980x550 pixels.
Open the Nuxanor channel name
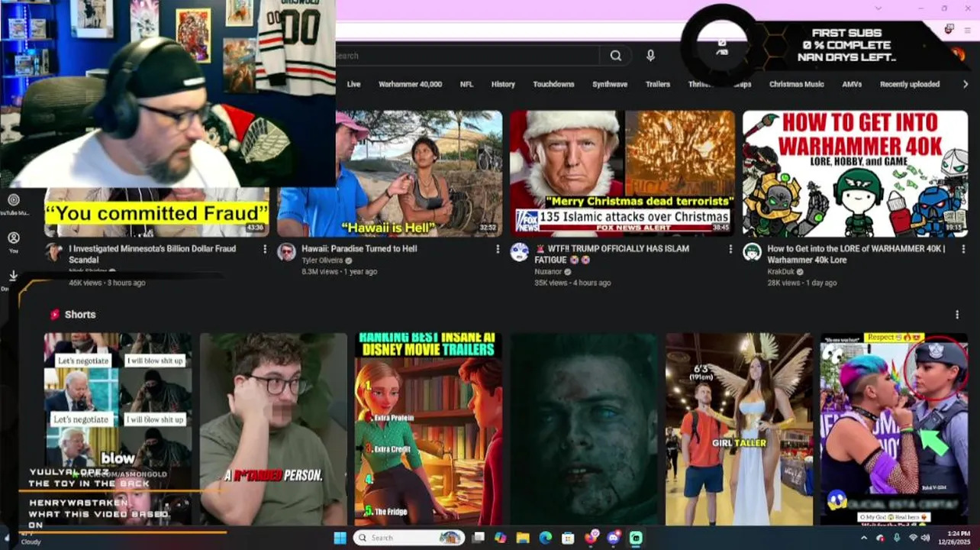point(548,272)
